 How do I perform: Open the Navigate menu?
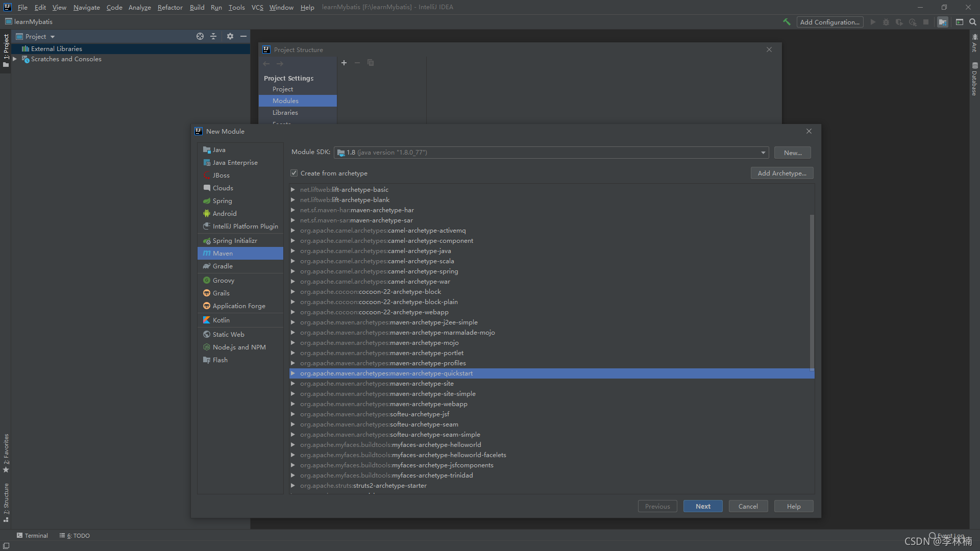(86, 7)
